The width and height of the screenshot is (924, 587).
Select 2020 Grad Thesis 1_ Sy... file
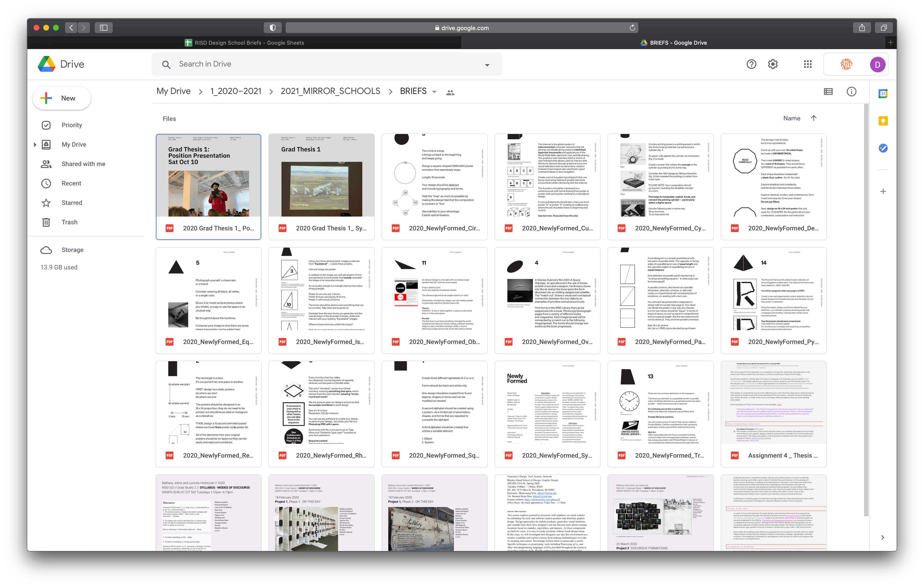pyautogui.click(x=322, y=187)
